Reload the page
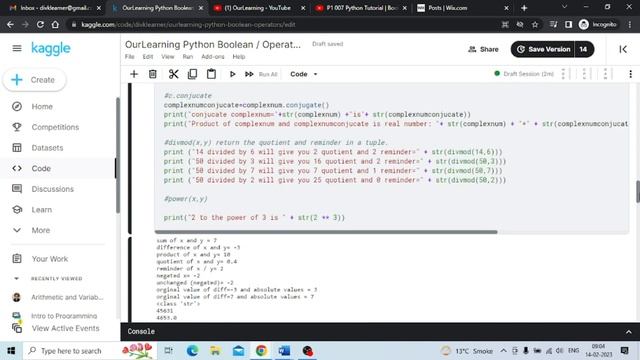640x360 pixels. point(40,24)
